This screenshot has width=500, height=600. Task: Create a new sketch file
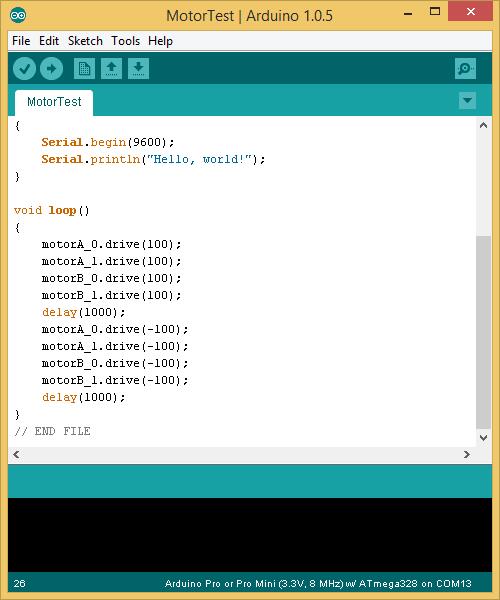[84, 69]
